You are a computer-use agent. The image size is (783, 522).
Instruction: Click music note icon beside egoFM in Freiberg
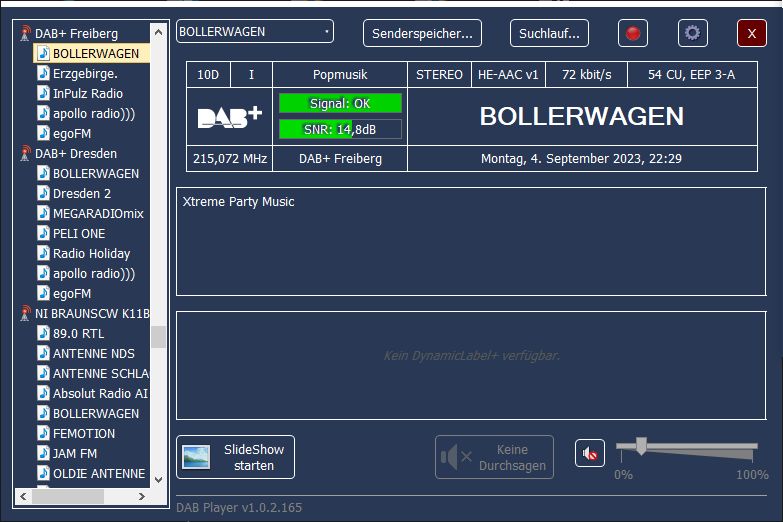click(x=43, y=133)
